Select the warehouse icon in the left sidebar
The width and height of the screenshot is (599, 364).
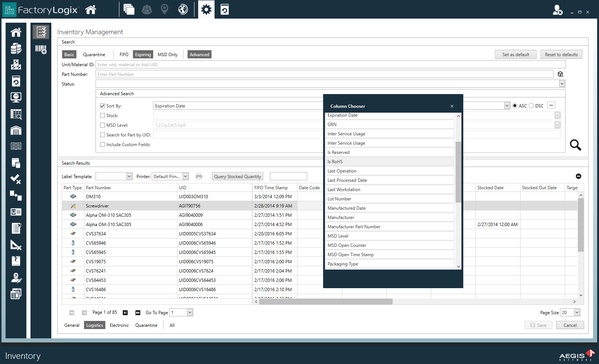tap(16, 130)
